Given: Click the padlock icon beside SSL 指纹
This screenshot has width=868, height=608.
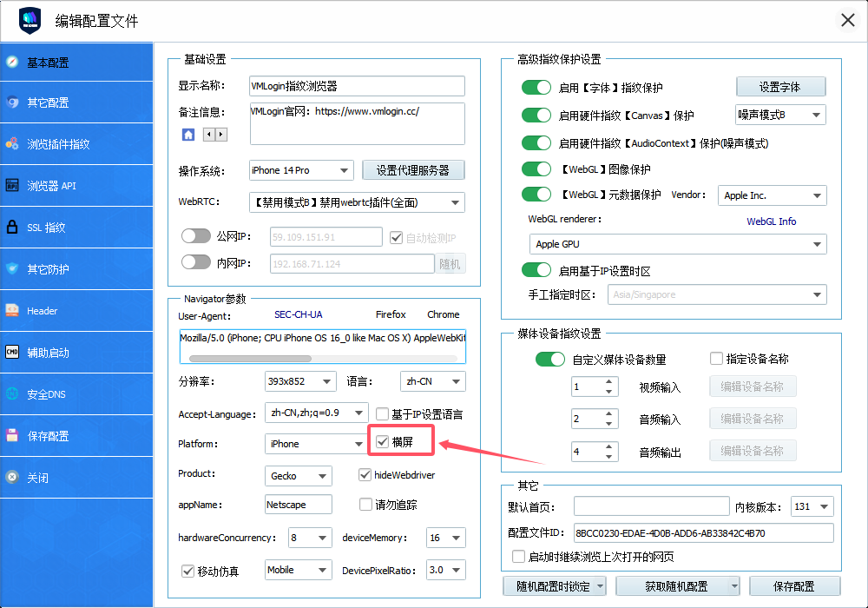Looking at the screenshot, I should point(13,227).
